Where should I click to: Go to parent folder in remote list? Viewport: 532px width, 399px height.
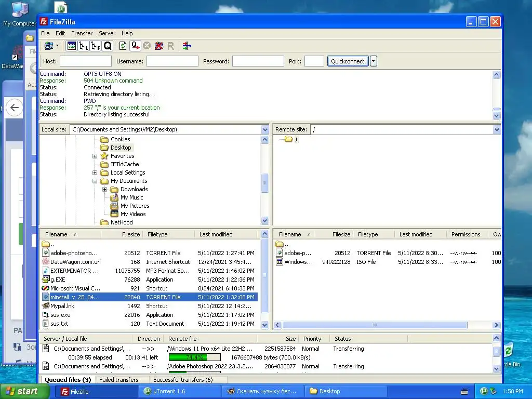[282, 244]
